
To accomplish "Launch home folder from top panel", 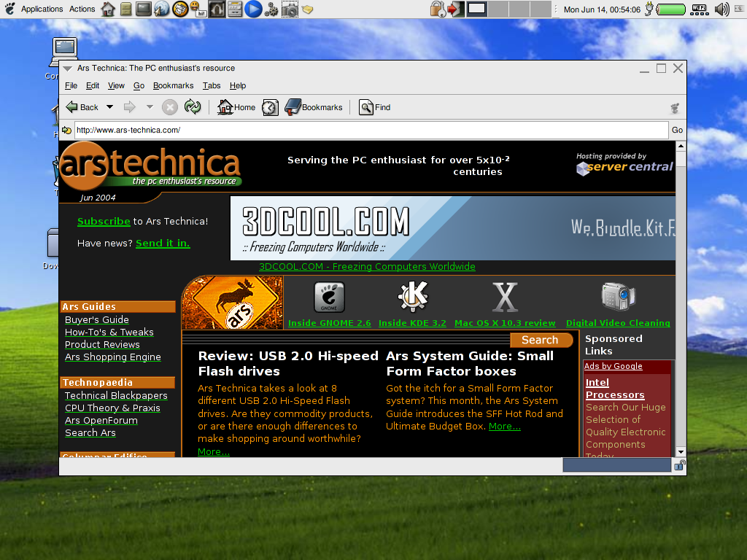I will tap(108, 9).
